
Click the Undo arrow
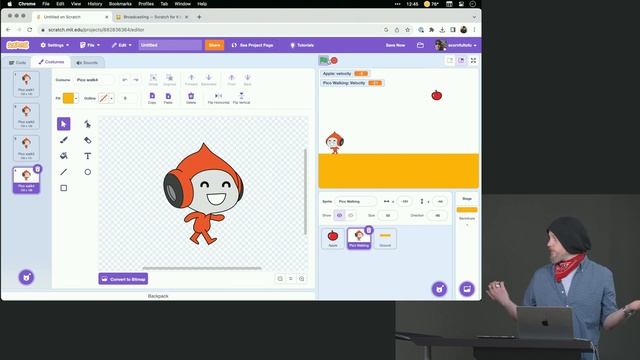(x=125, y=80)
